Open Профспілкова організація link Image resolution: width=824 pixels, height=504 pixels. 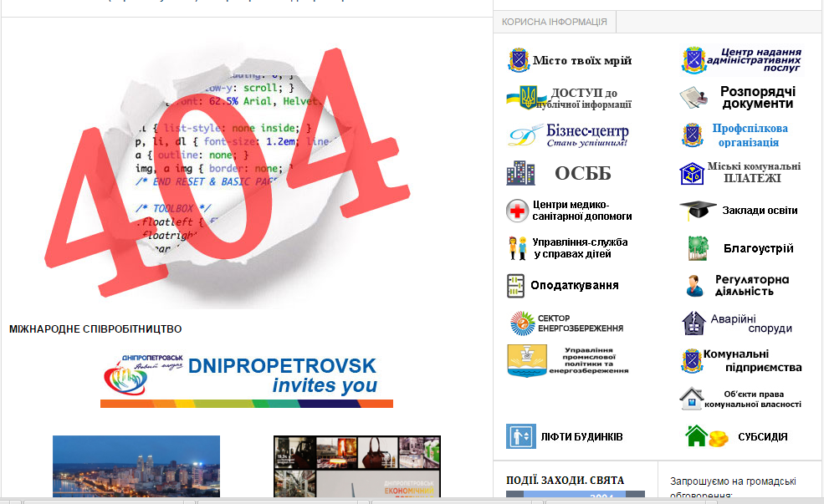(x=750, y=135)
